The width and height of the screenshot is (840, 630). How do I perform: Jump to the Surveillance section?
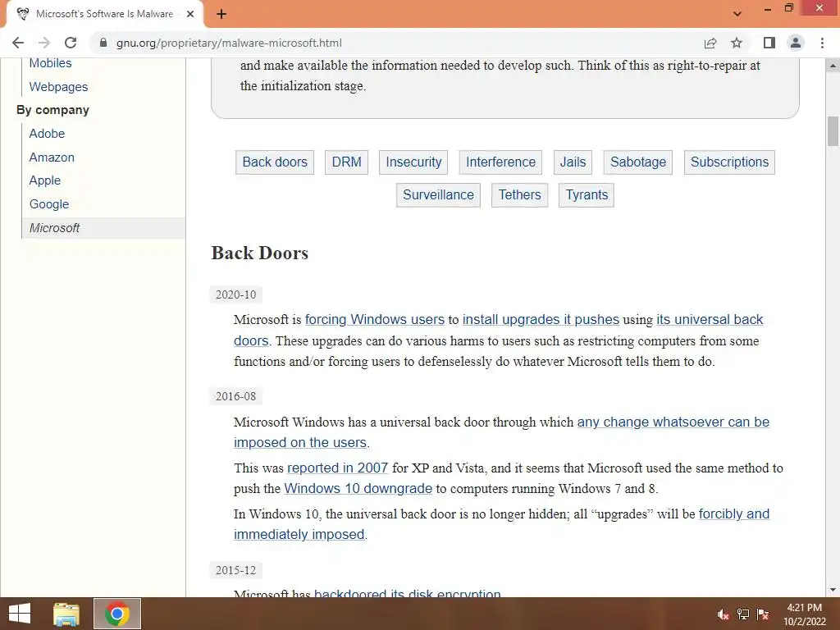pyautogui.click(x=438, y=195)
